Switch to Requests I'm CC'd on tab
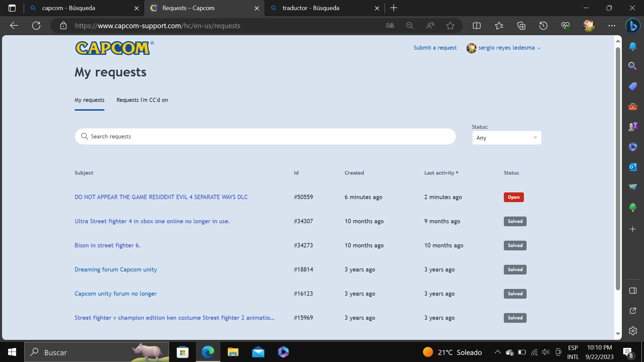Image resolution: width=644 pixels, height=362 pixels. [x=142, y=100]
